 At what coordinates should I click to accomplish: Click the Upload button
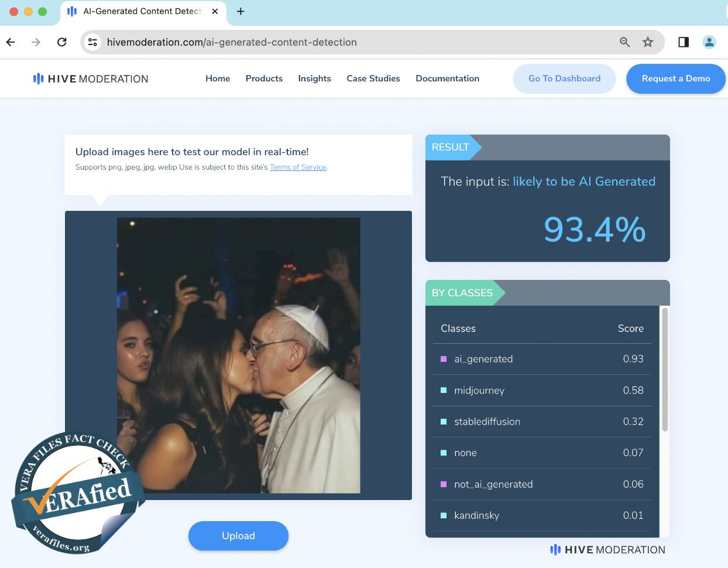point(238,536)
